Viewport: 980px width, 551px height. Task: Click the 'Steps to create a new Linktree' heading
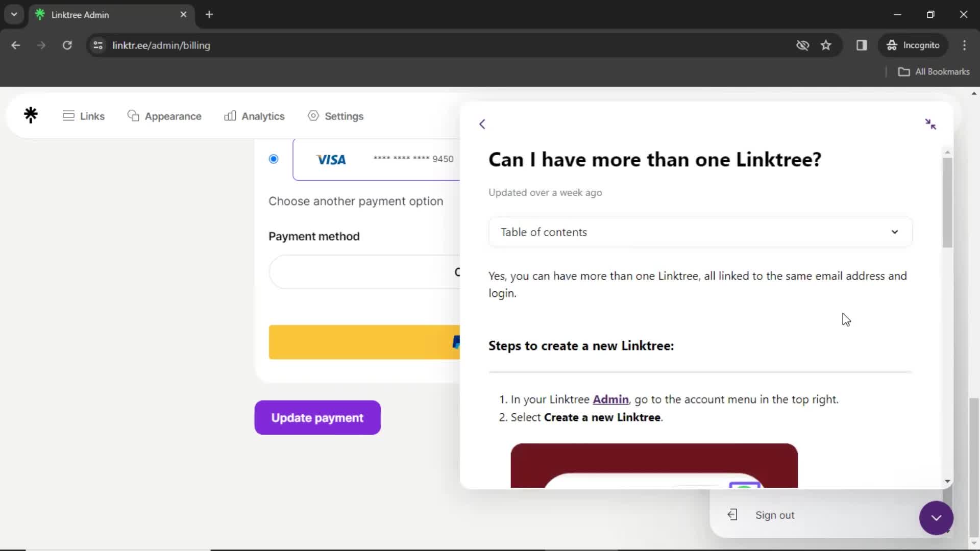point(581,346)
